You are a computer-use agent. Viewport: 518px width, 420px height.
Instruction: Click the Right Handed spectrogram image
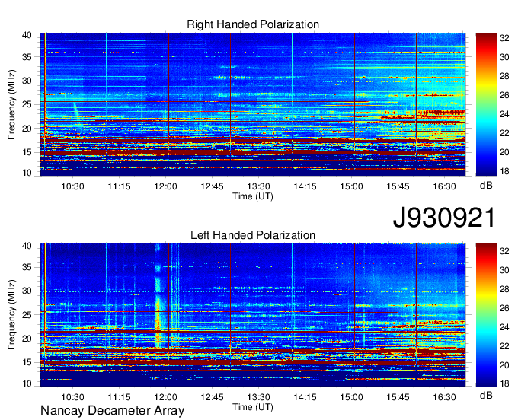click(x=253, y=104)
